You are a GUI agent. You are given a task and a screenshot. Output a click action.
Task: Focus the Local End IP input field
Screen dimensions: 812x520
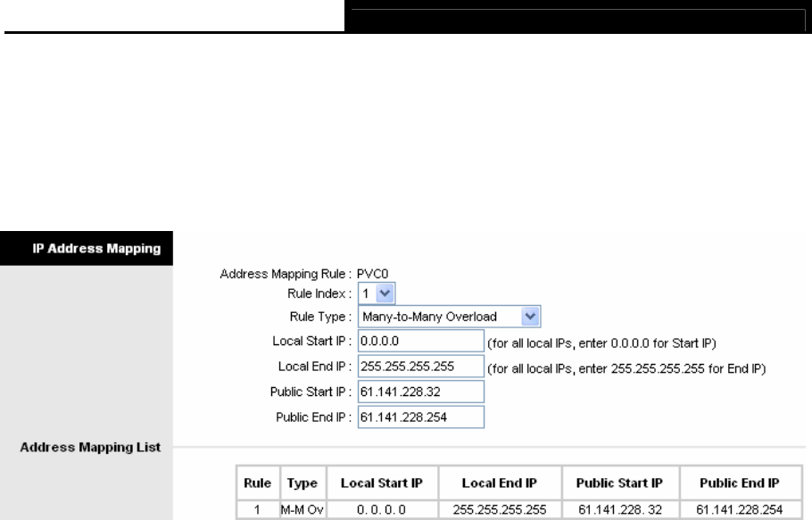[421, 367]
